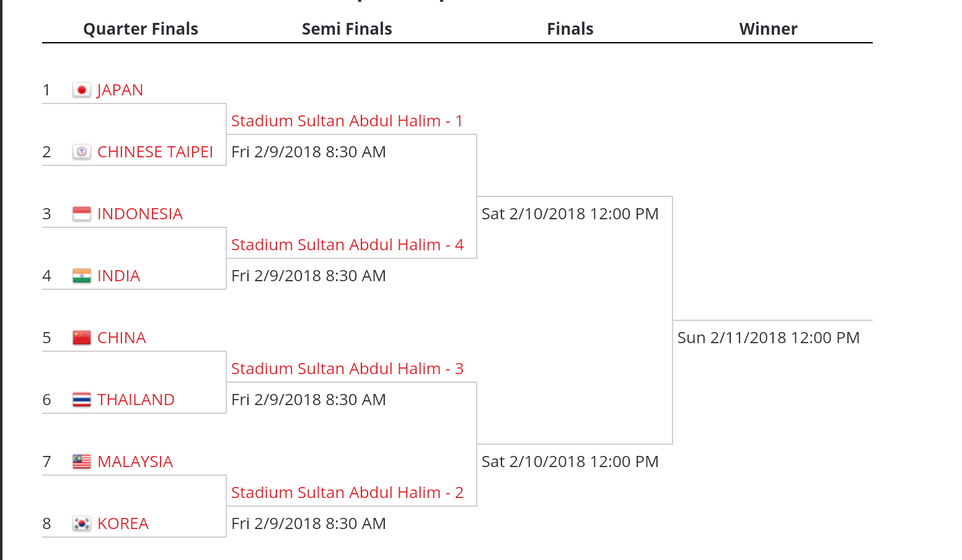
Task: Open the INDONESIA team link
Action: [x=140, y=214]
